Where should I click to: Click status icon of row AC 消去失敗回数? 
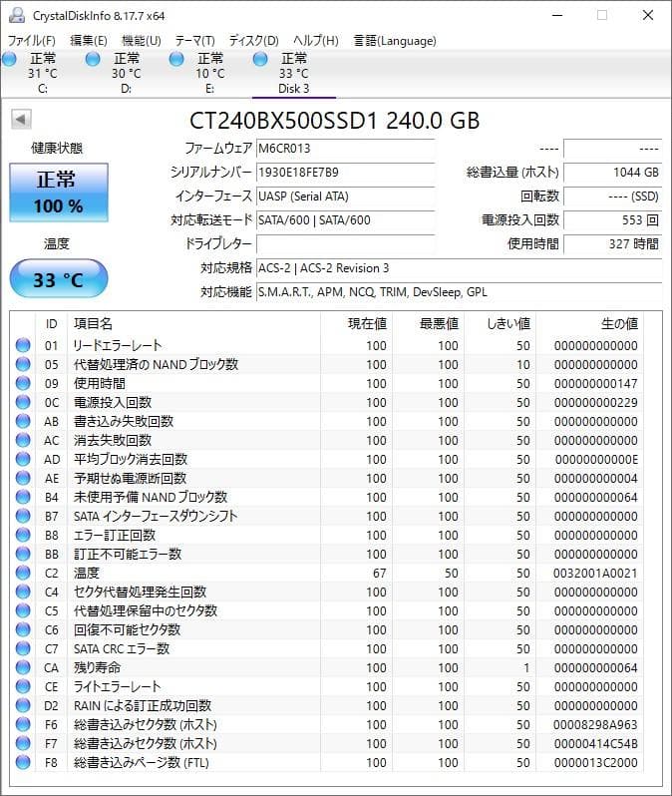pyautogui.click(x=23, y=440)
